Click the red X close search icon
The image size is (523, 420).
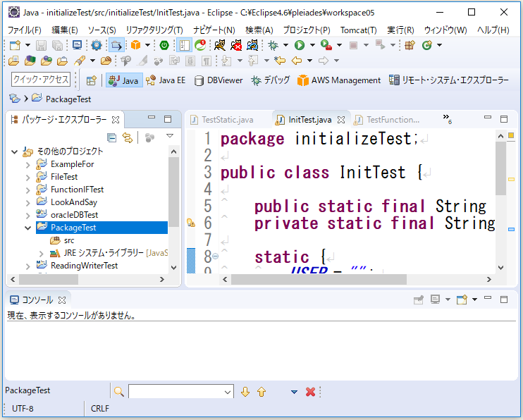pyautogui.click(x=310, y=392)
